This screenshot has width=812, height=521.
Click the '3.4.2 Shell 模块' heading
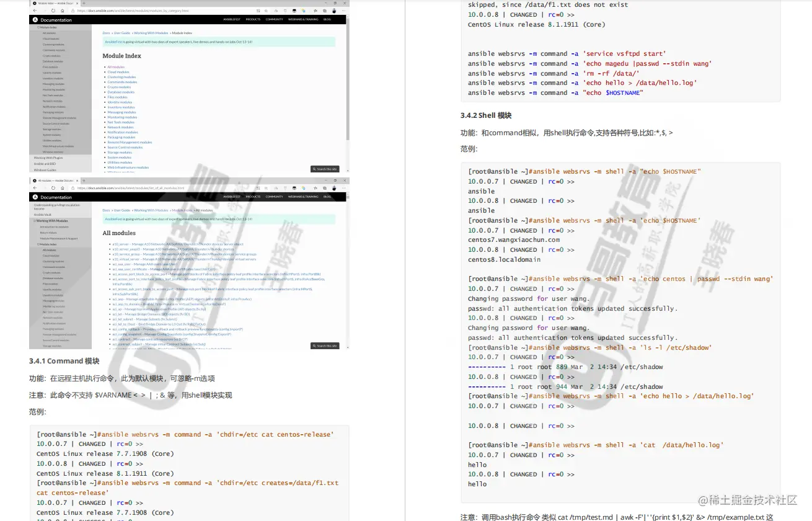coord(486,115)
